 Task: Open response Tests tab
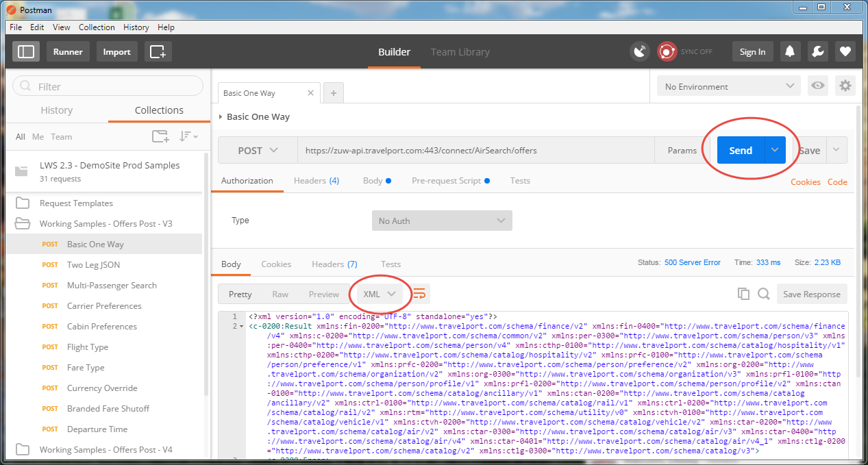pyautogui.click(x=390, y=264)
